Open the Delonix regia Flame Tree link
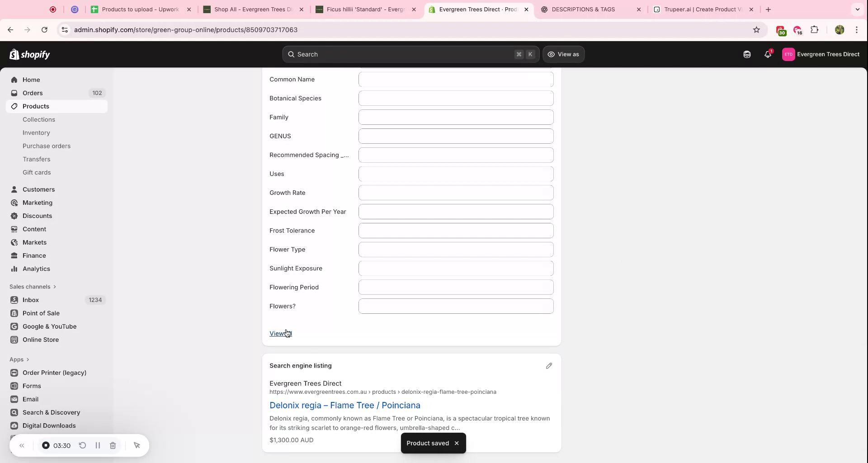The image size is (868, 463). coord(344,406)
